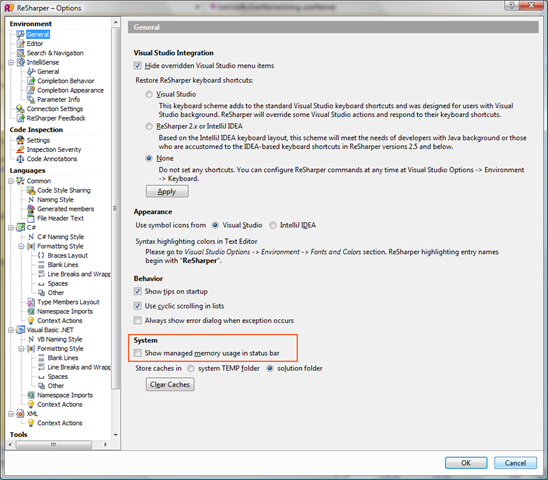Click the XML language icon
Image resolution: width=548 pixels, height=480 pixels.
pos(21,414)
